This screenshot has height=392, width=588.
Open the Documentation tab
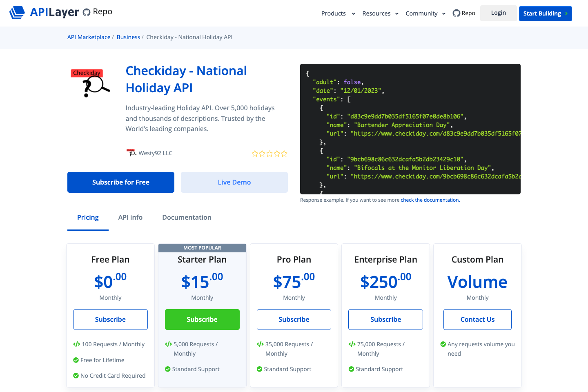pos(187,217)
